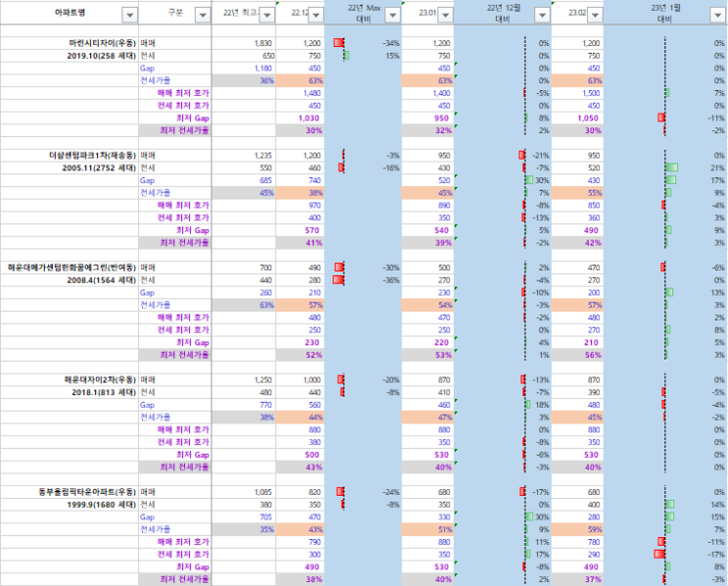Open the 22년 12월 대비 filter dropdown
728x586 pixels.
(x=542, y=16)
